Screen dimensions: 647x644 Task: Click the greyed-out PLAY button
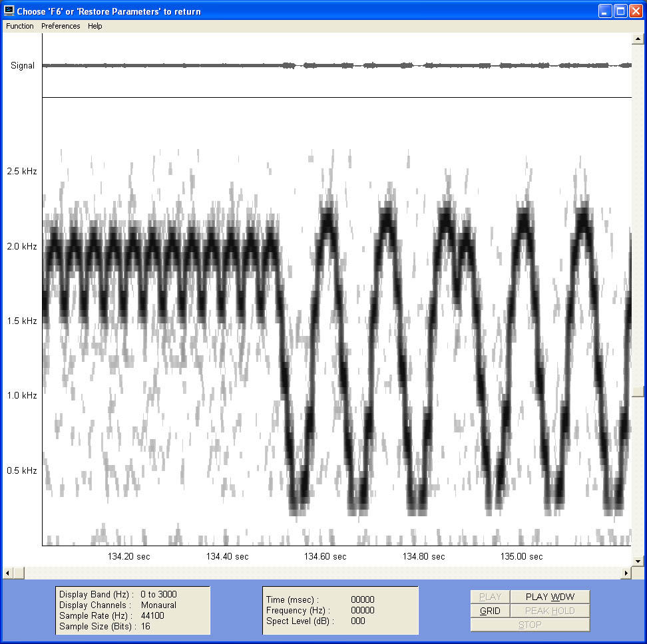[490, 597]
